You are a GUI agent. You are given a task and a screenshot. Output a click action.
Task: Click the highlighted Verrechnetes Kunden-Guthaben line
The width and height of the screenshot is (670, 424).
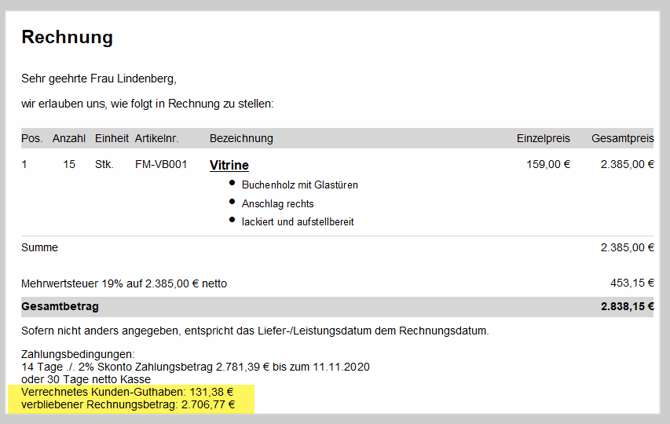127,392
